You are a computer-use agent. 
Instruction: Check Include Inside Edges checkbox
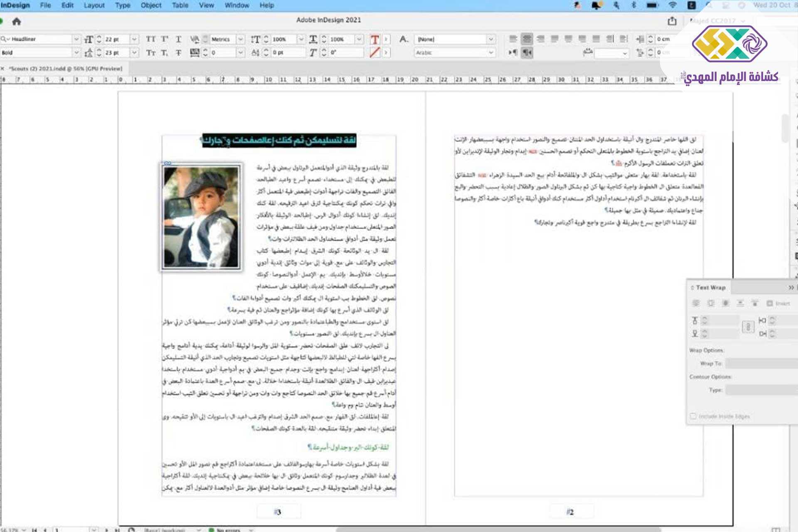click(693, 416)
